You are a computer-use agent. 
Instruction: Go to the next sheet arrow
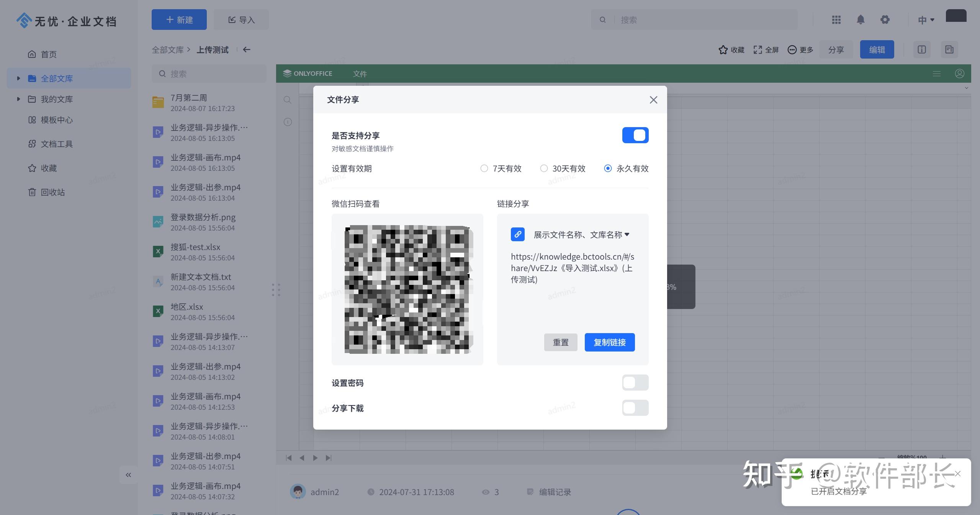pyautogui.click(x=315, y=458)
